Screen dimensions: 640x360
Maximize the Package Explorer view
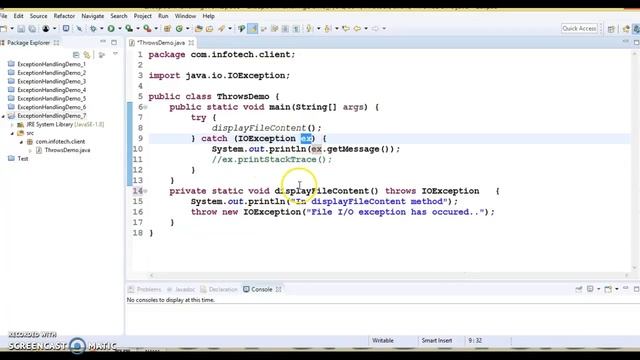click(114, 42)
